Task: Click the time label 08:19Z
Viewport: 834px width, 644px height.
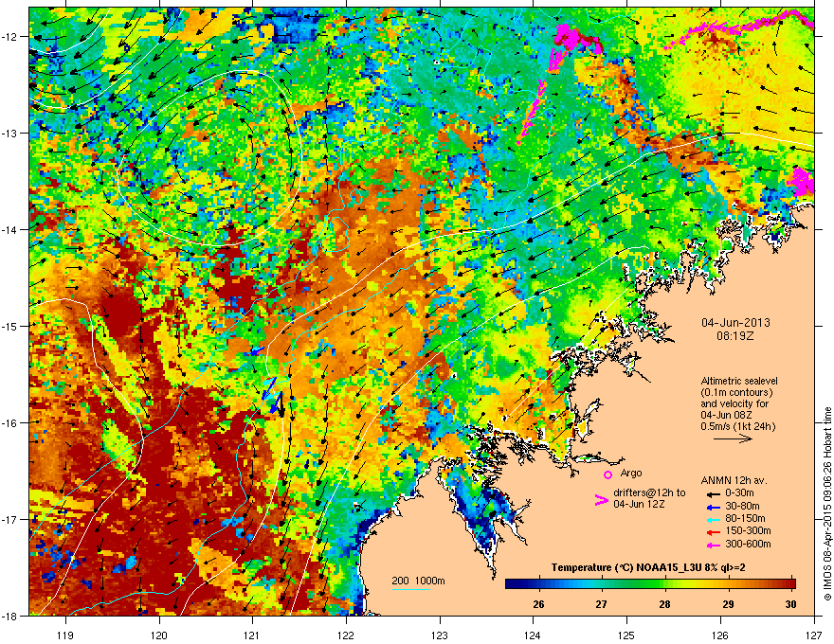Action: (735, 336)
